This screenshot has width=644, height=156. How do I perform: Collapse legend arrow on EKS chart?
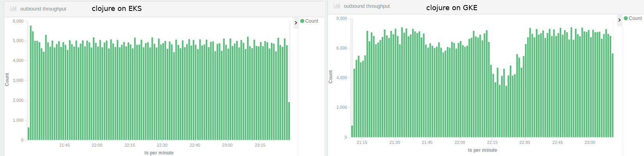(296, 23)
